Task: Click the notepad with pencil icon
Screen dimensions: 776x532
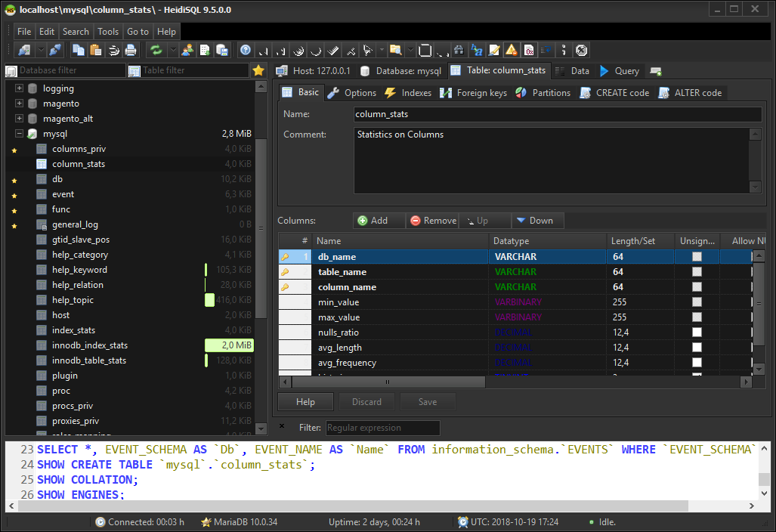Action: pos(494,50)
